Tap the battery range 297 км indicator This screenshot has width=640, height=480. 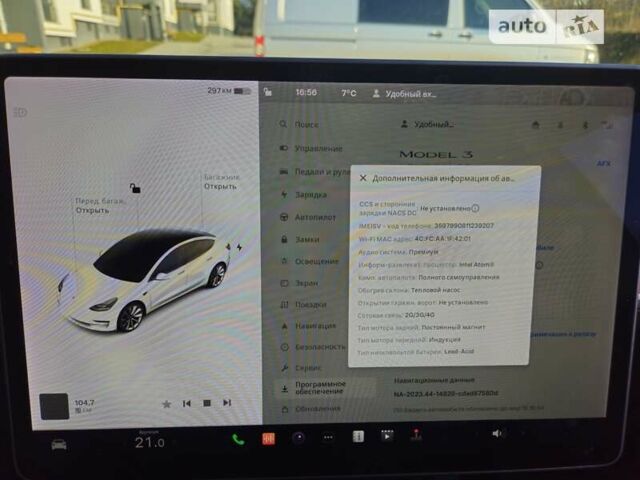[229, 91]
